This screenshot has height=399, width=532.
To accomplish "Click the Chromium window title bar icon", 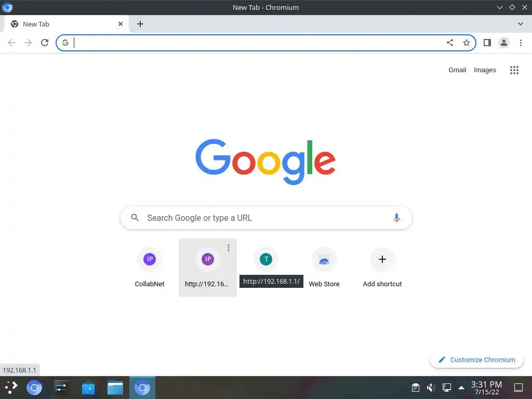I will [x=7, y=7].
